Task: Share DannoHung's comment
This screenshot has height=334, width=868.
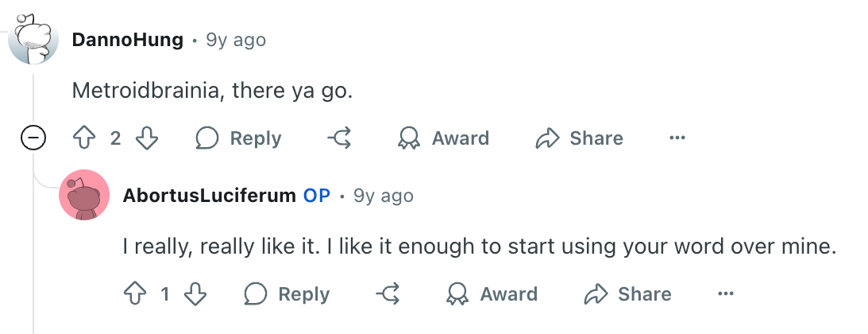Action: point(579,138)
